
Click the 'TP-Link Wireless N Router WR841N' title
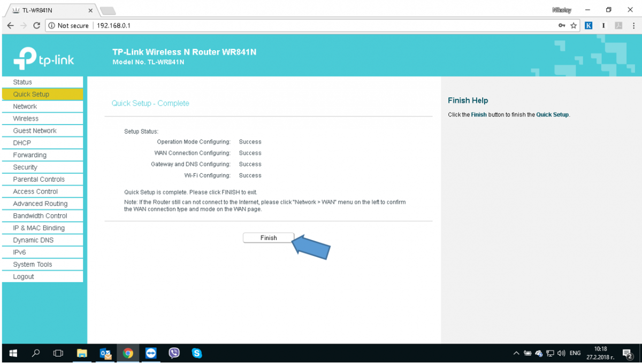point(185,52)
